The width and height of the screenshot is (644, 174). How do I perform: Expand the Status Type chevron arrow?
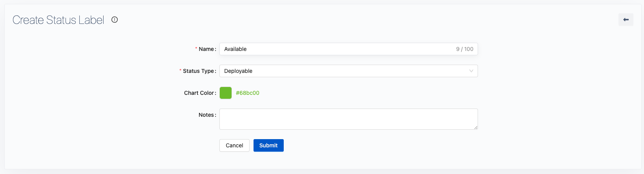[471, 71]
